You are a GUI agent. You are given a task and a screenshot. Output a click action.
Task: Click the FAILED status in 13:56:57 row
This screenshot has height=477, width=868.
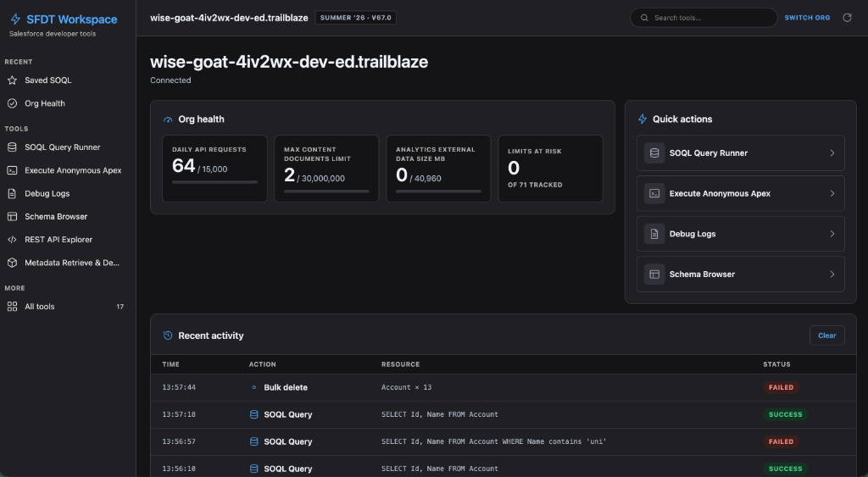click(781, 441)
